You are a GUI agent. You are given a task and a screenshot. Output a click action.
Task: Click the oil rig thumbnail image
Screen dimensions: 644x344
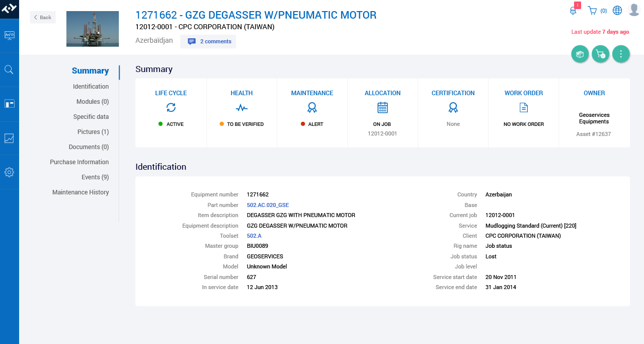click(x=93, y=29)
